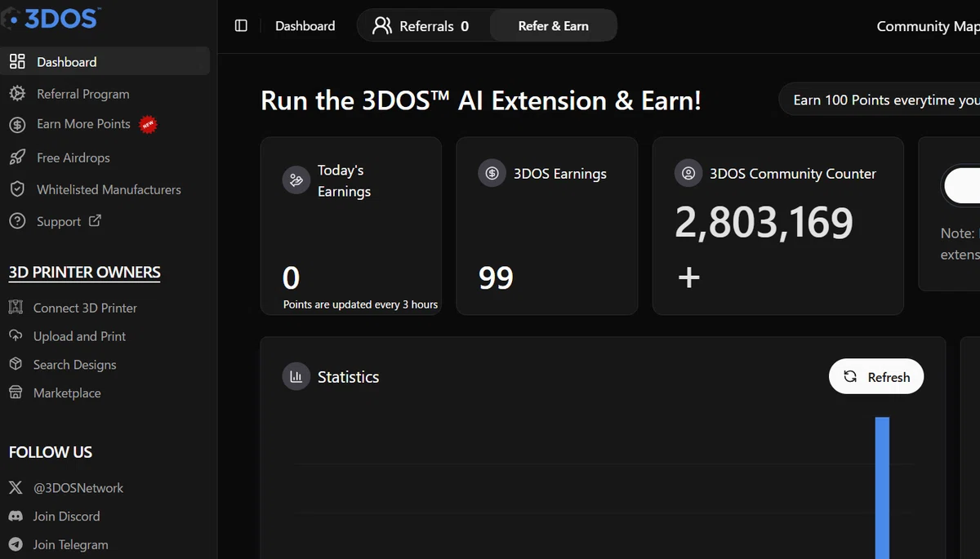
Task: Open the Support link
Action: 59,221
